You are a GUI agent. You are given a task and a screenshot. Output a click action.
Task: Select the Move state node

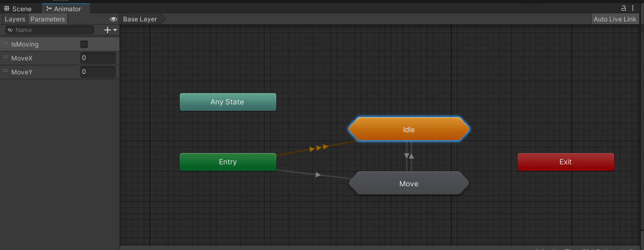[409, 184]
